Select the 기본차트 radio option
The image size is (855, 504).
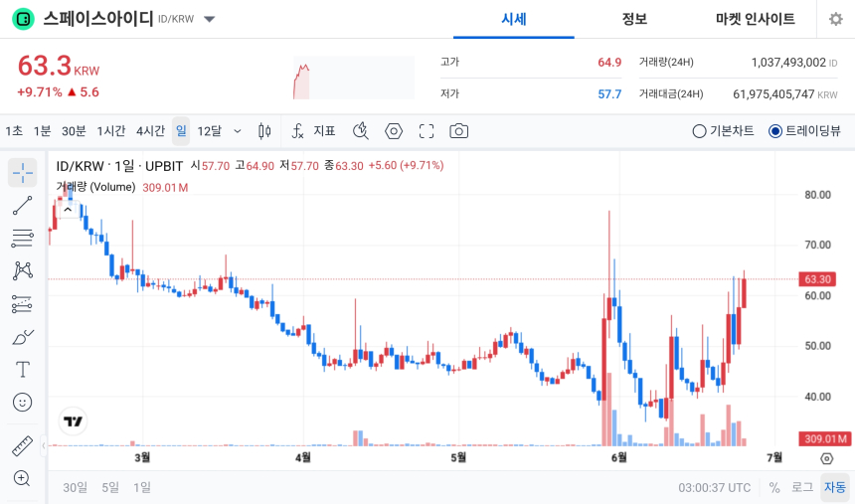(723, 131)
